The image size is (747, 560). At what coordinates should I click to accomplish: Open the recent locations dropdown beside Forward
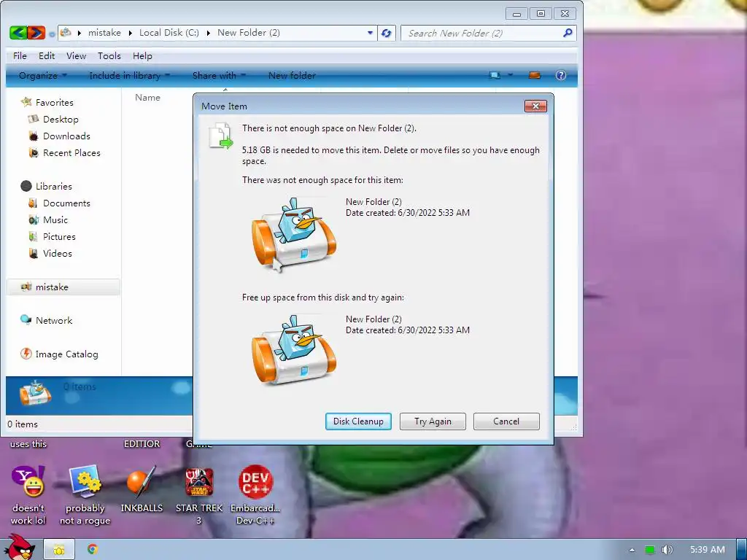coord(52,34)
